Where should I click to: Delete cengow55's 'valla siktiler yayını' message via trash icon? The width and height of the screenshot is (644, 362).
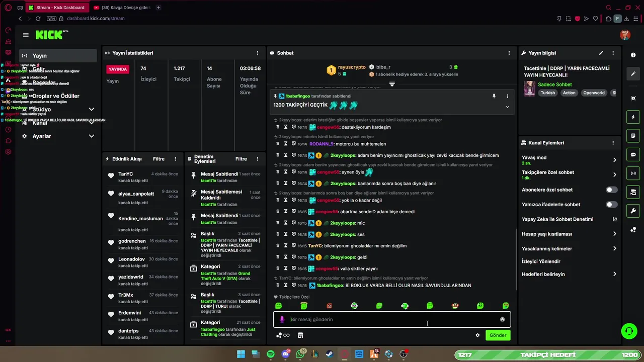(277, 268)
